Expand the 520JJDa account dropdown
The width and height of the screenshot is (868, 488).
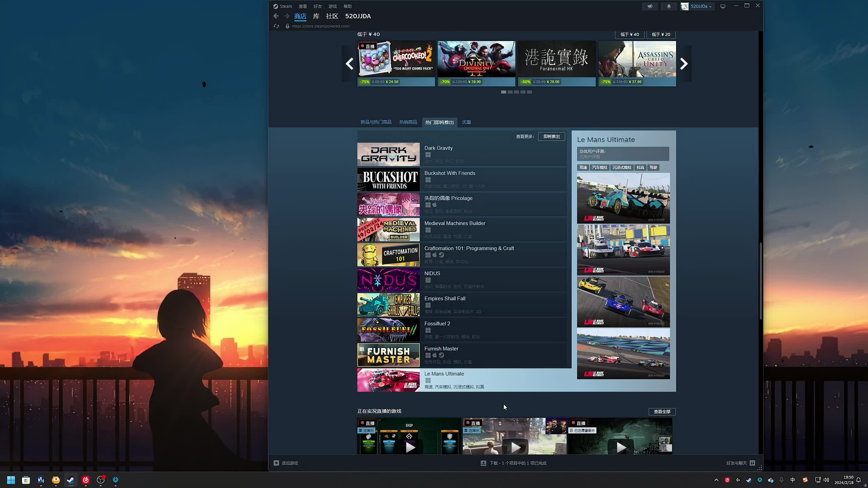(x=701, y=6)
